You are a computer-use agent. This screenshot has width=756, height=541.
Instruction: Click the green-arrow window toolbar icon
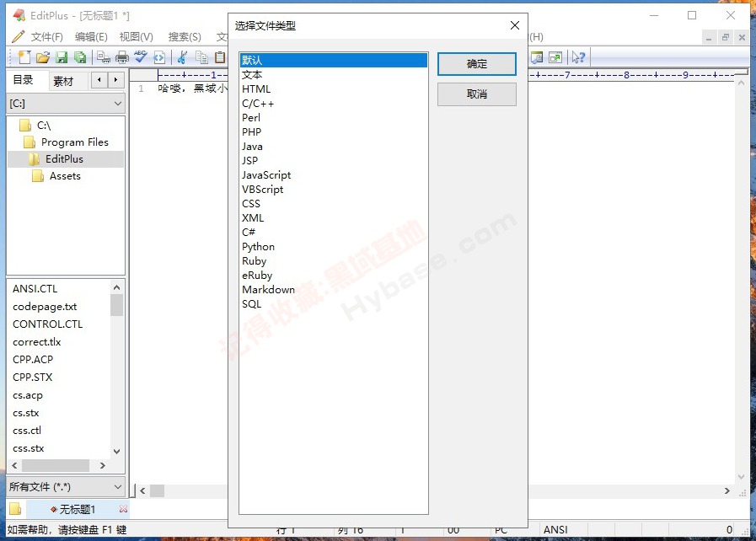555,57
